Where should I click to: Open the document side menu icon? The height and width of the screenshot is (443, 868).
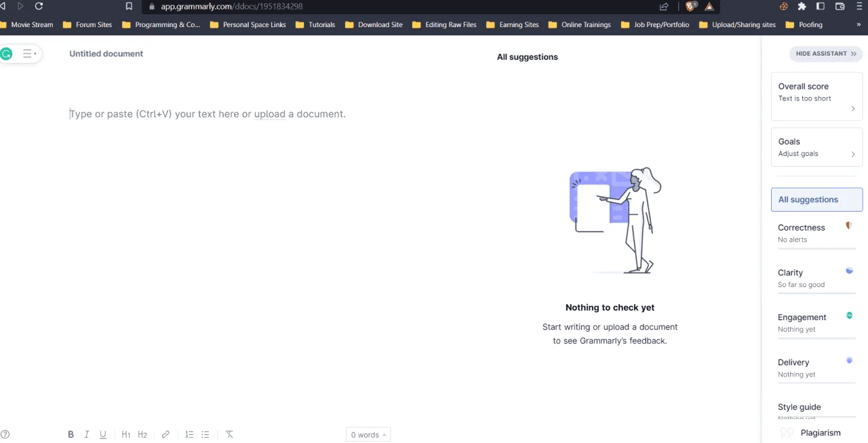pos(29,54)
